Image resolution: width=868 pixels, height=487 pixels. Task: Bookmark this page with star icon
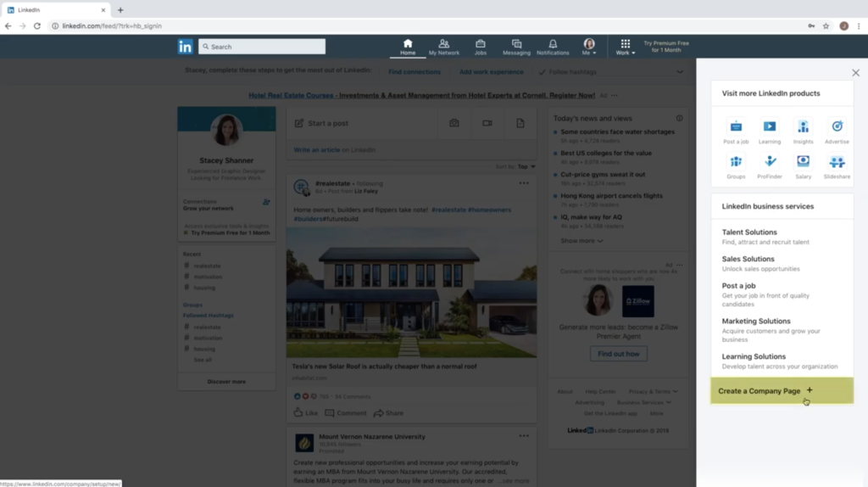[x=826, y=26]
